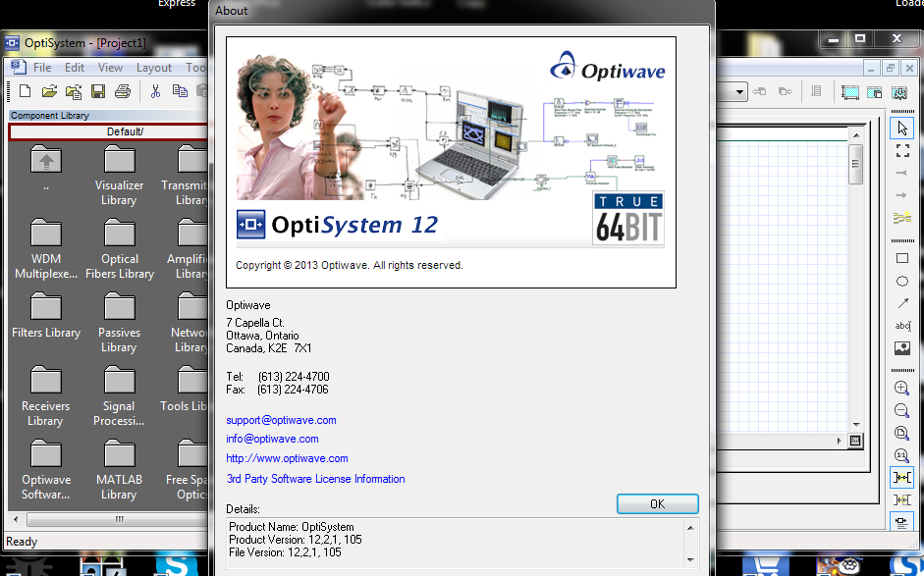The width and height of the screenshot is (924, 576).
Task: Restore the inner Project1 document window
Action: tap(891, 68)
